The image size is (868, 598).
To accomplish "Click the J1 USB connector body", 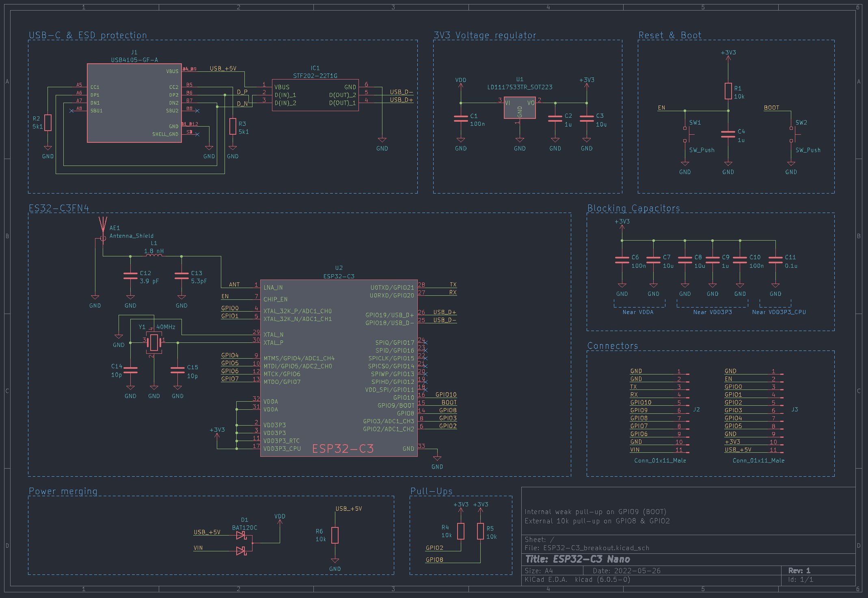I will 134,103.
